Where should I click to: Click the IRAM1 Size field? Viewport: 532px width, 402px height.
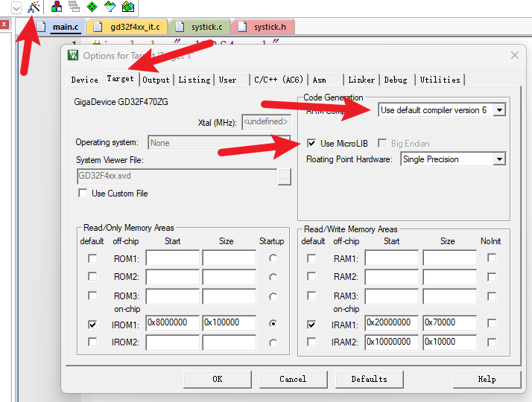pos(449,323)
